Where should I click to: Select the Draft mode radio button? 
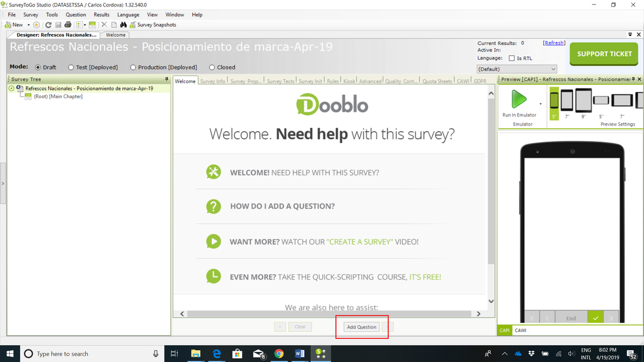point(38,67)
